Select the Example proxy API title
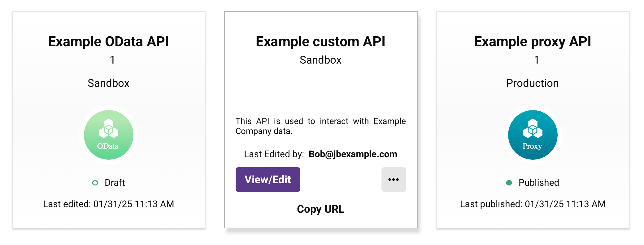 point(533,42)
